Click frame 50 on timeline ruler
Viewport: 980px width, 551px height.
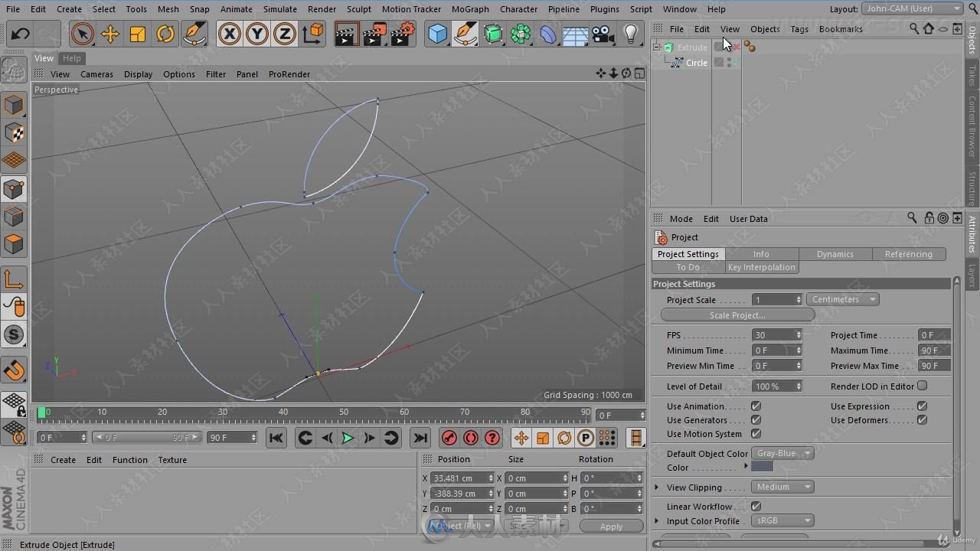tap(344, 412)
